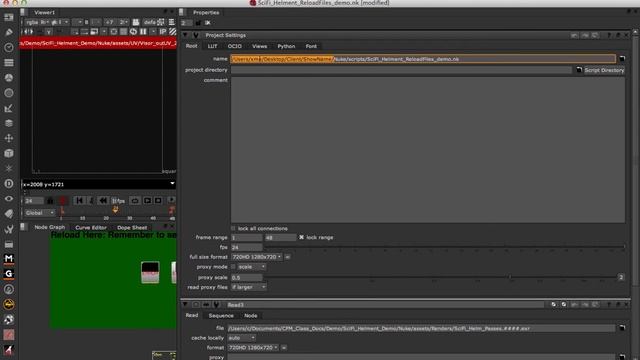Click equals button next to full size format

point(287,257)
